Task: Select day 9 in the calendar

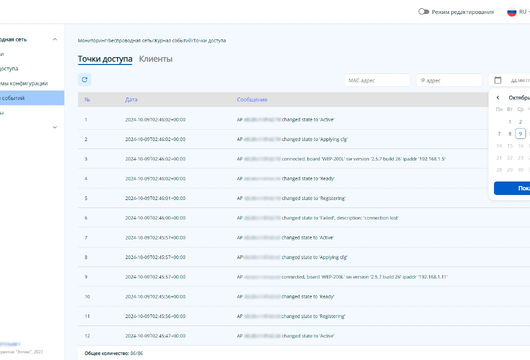Action: click(521, 134)
